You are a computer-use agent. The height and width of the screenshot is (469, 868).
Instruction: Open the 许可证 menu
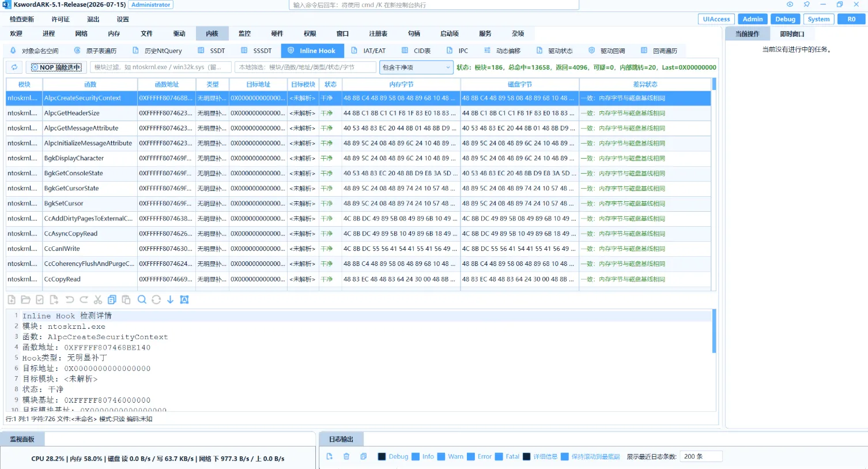tap(61, 19)
